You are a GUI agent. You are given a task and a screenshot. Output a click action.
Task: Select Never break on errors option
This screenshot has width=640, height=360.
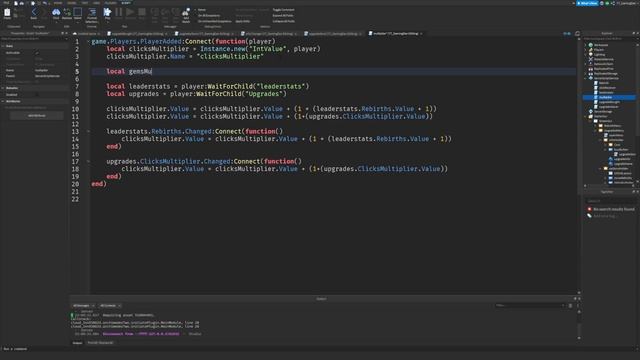coord(202,10)
